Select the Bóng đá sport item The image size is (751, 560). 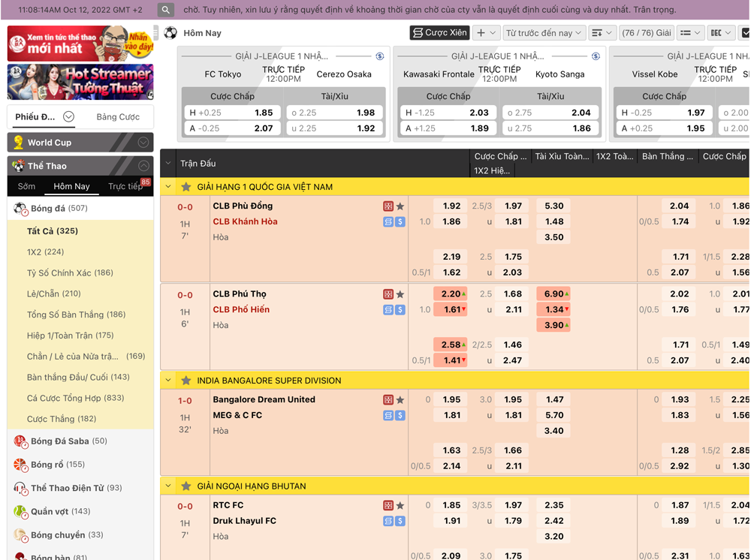point(80,208)
